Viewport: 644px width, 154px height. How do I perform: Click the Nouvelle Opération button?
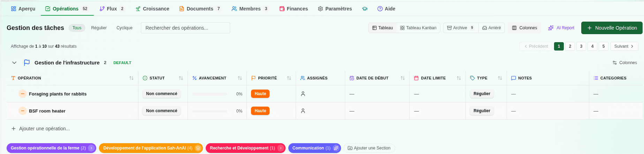pos(612,28)
